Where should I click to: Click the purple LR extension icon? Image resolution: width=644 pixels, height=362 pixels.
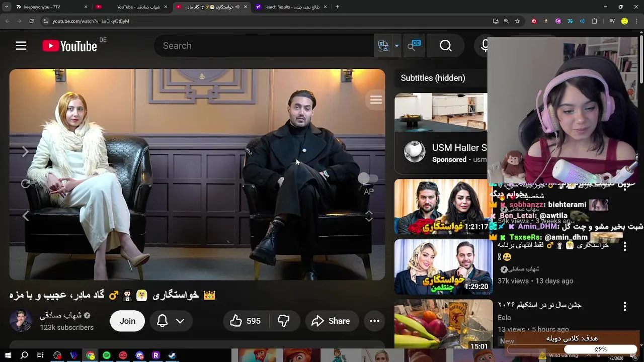pyautogui.click(x=558, y=21)
